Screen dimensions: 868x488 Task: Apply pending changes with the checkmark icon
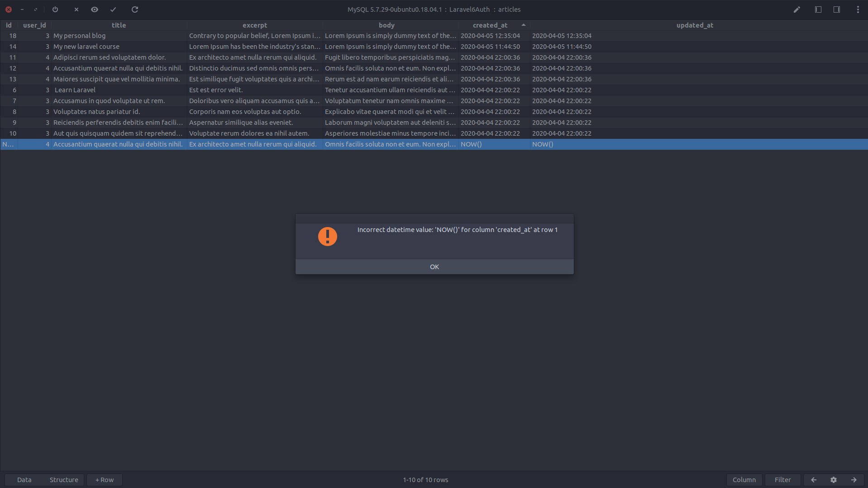113,9
